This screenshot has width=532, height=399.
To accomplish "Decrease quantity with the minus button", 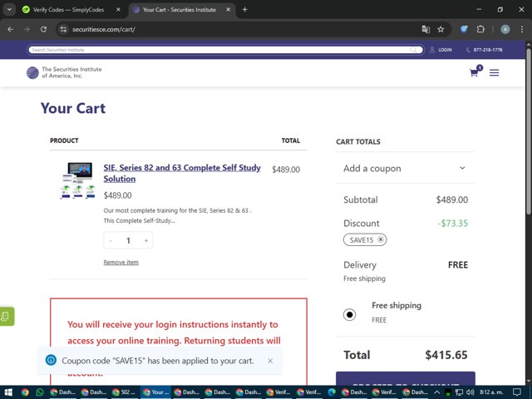I will [111, 240].
